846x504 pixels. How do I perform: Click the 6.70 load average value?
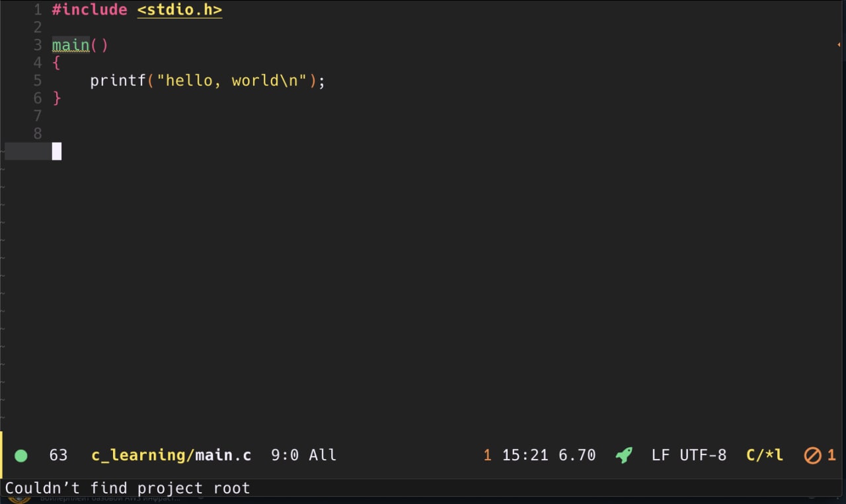point(577,455)
